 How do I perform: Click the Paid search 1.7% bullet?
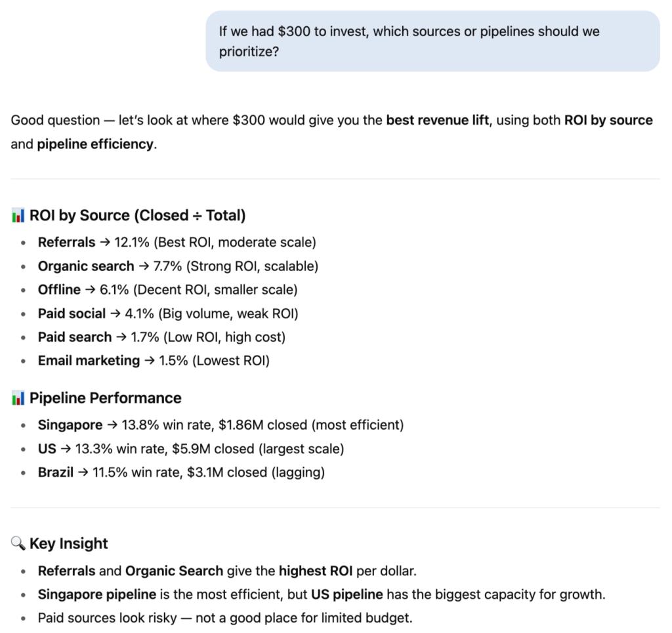[161, 337]
